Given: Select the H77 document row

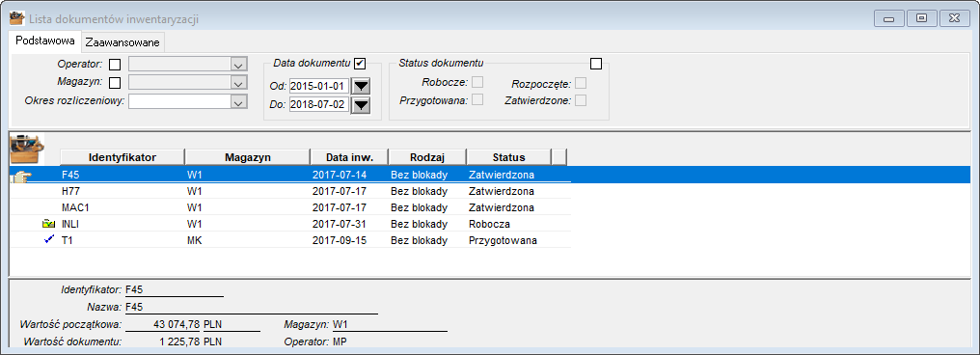Looking at the screenshot, I should (x=290, y=191).
